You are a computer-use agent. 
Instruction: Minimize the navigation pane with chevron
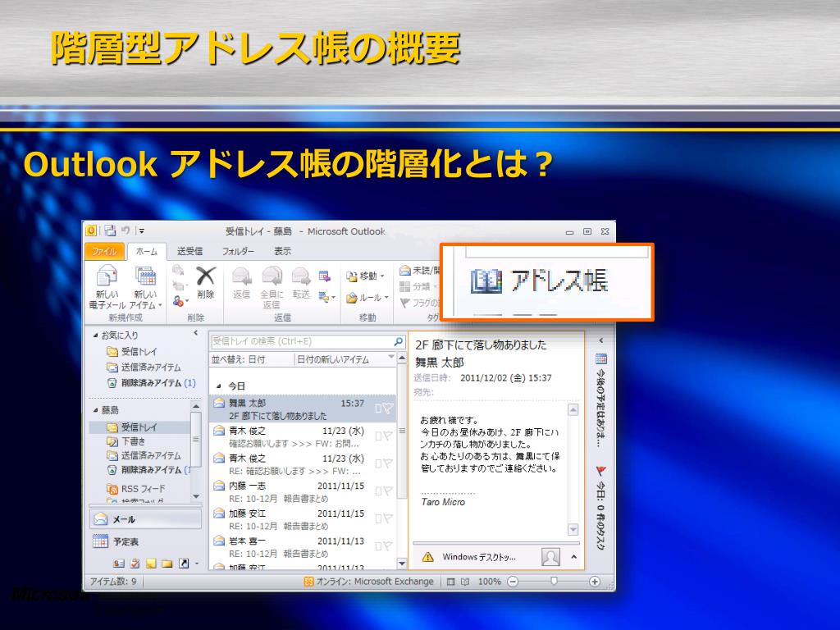196,333
